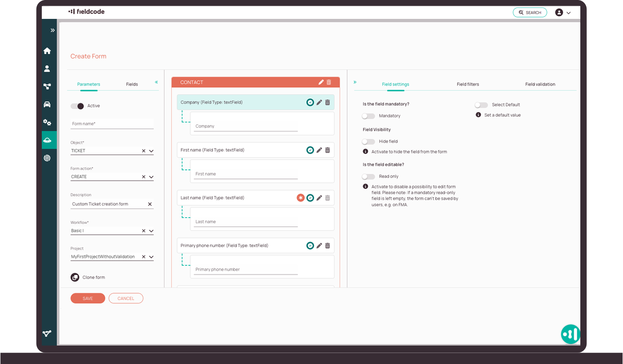
Task: Expand the Object dropdown showing TICKET
Action: (151, 151)
